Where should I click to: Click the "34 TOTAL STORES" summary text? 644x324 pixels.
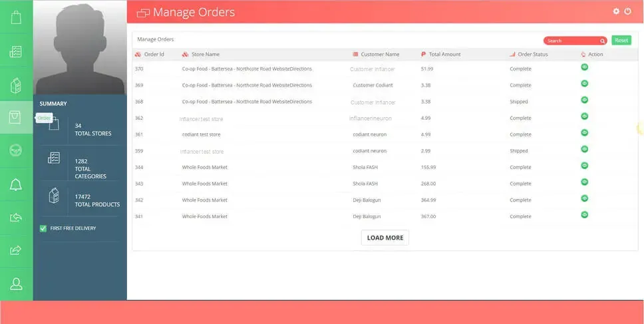coord(93,129)
